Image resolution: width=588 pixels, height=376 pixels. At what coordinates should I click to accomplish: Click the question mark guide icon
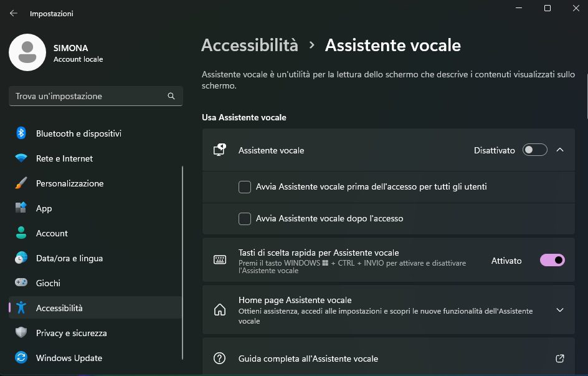tap(219, 359)
